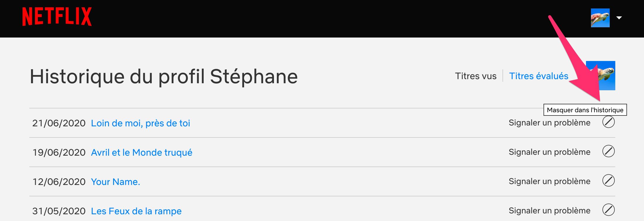Report a problem for Avril et le Monde truqué
644x221 pixels.
point(549,152)
